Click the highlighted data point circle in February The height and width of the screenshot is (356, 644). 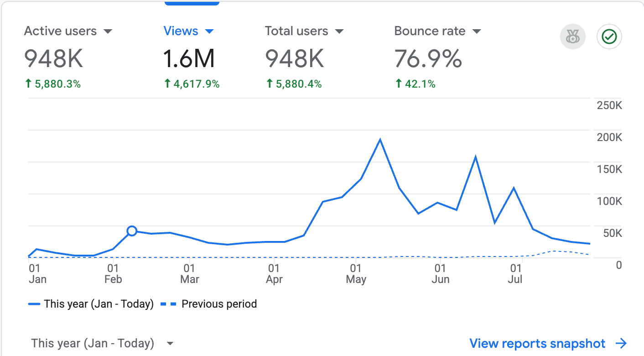(132, 231)
